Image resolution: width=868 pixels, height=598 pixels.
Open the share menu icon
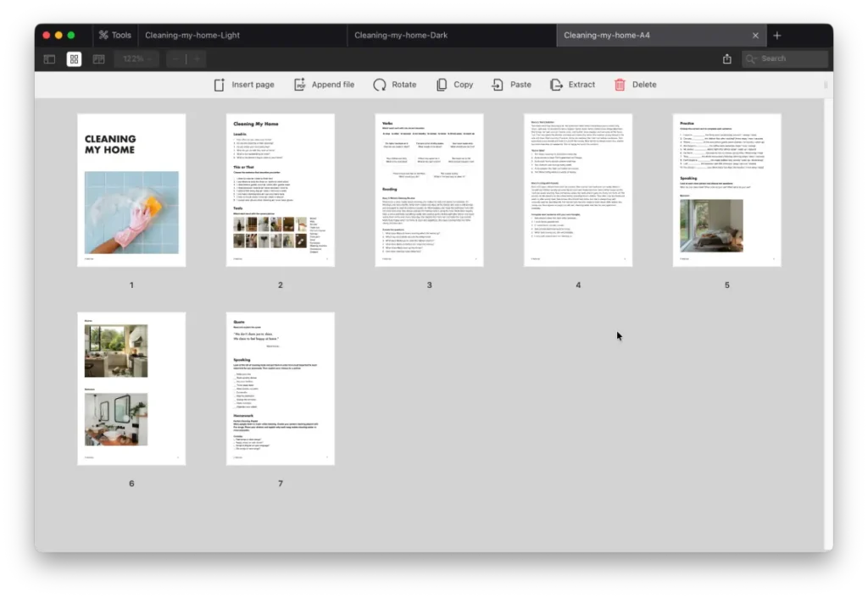pos(726,58)
